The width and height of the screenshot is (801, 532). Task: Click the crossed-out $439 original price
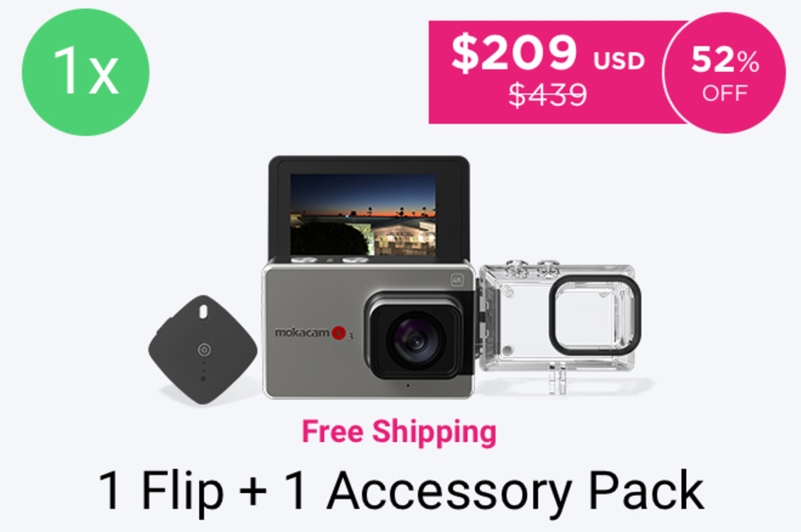pyautogui.click(x=548, y=95)
